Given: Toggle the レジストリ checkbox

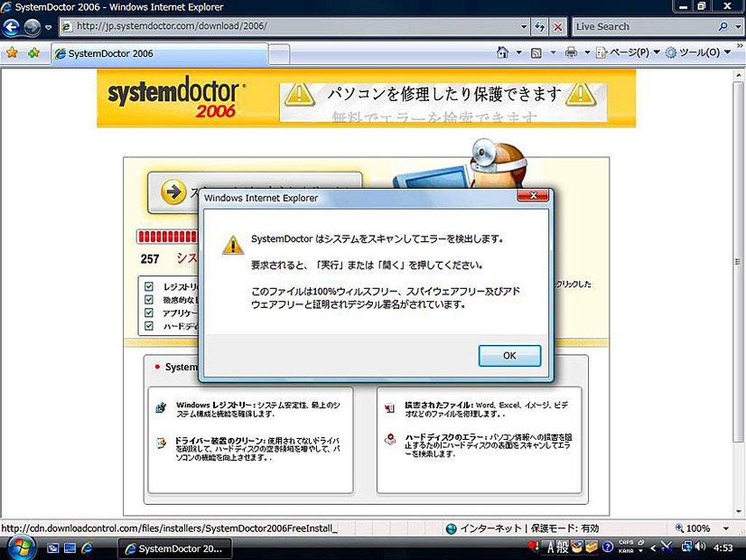Looking at the screenshot, I should coord(149,286).
